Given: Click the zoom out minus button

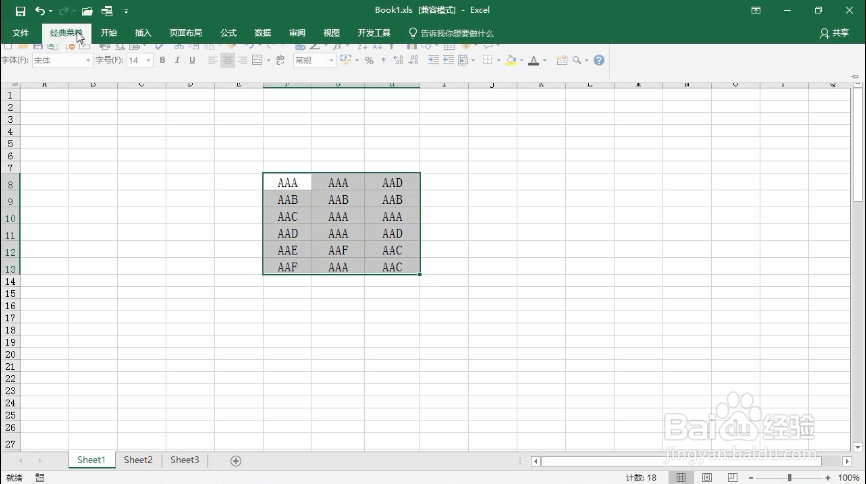Looking at the screenshot, I should point(751,478).
